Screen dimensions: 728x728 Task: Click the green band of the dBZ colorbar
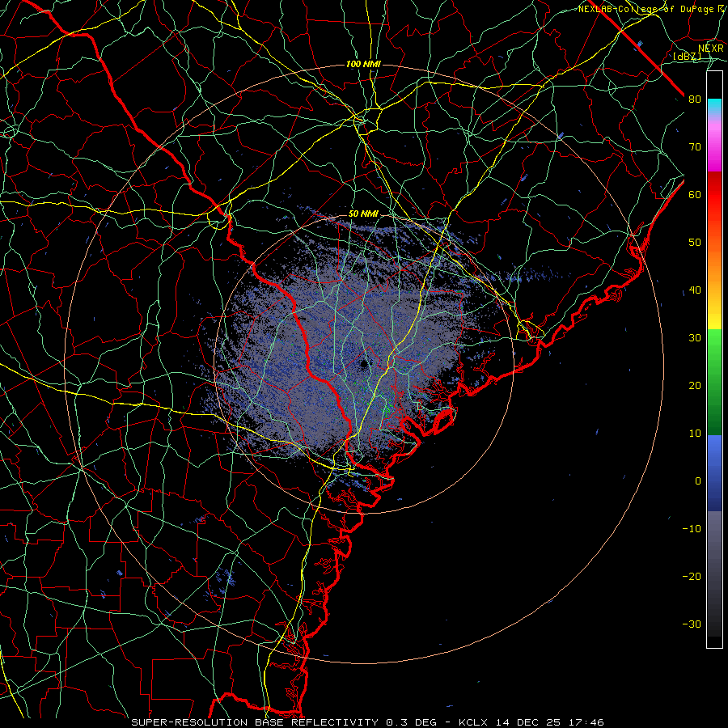click(x=714, y=382)
